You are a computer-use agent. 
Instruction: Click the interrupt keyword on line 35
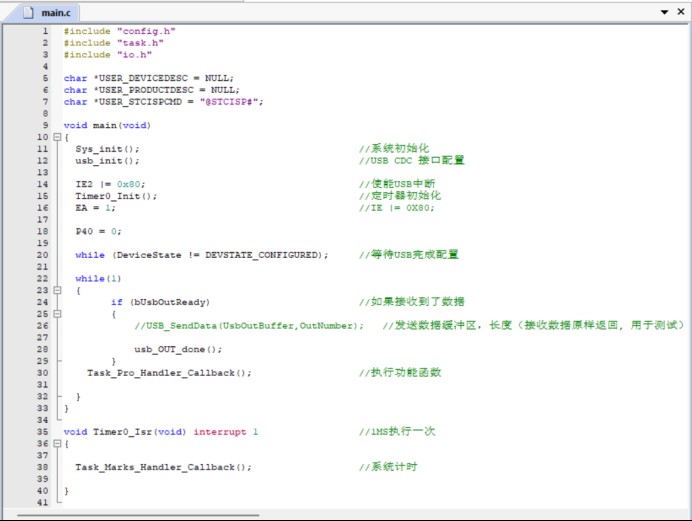coord(220,432)
